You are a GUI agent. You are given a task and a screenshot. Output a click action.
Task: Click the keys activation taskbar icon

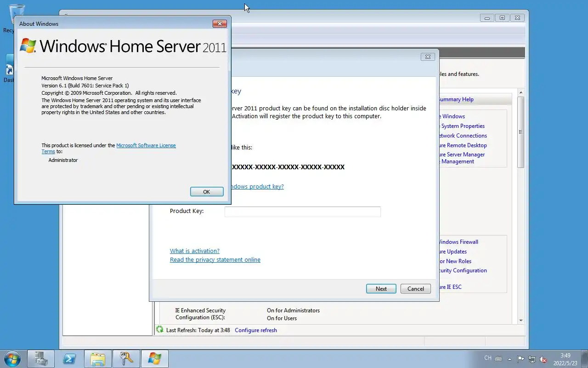[126, 359]
